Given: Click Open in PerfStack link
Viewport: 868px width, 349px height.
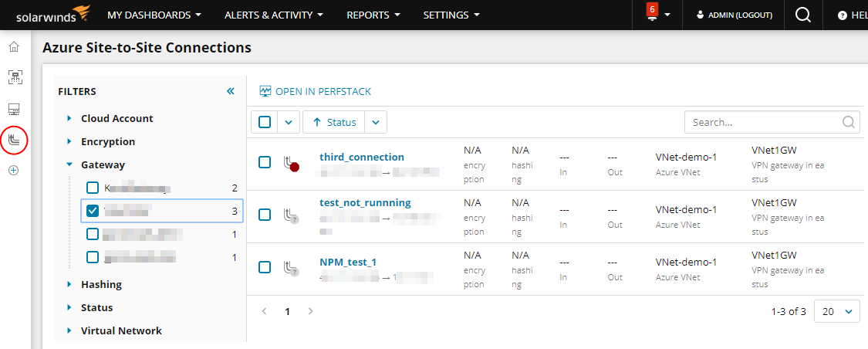Looking at the screenshot, I should pyautogui.click(x=315, y=91).
